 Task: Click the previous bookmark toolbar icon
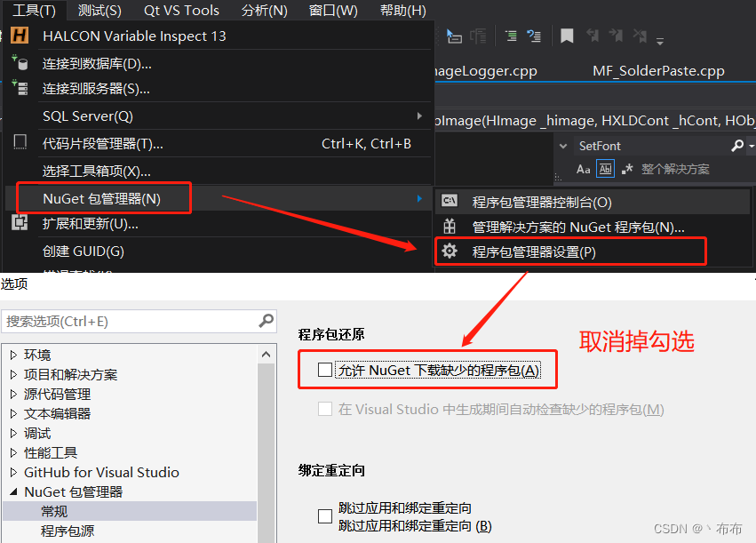coord(593,36)
